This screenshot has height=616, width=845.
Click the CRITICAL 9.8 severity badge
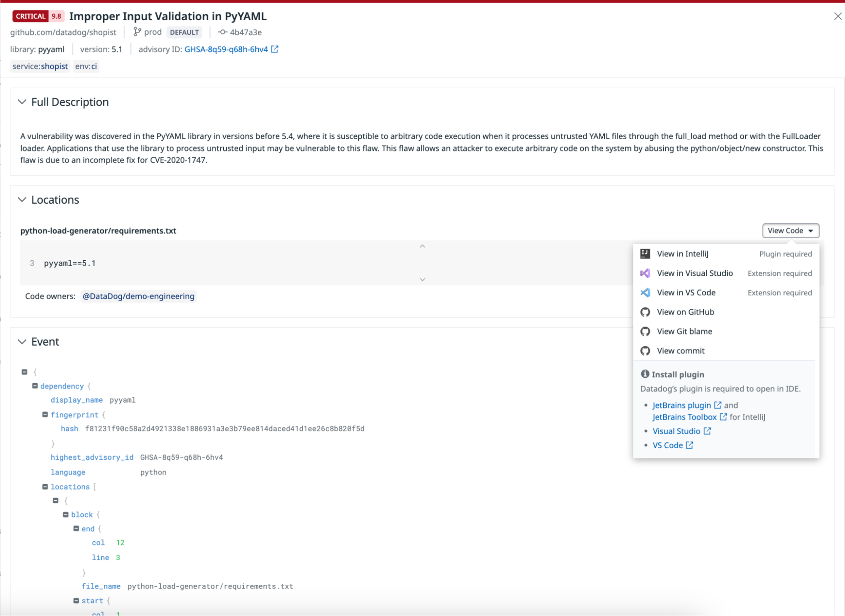[38, 16]
